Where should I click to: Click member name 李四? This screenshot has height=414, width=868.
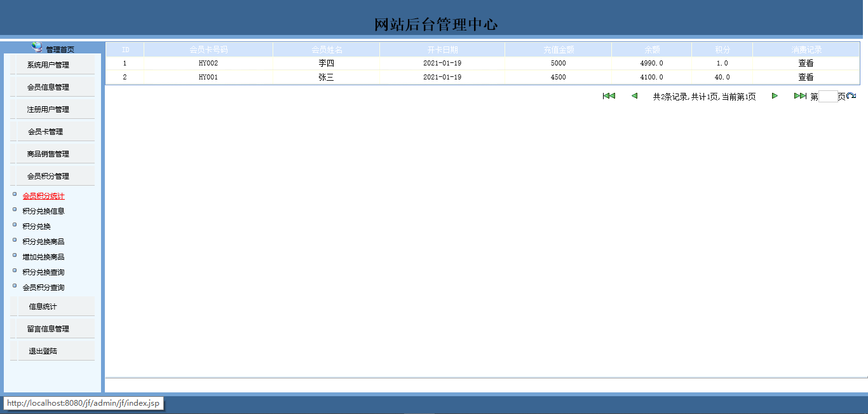tap(327, 64)
